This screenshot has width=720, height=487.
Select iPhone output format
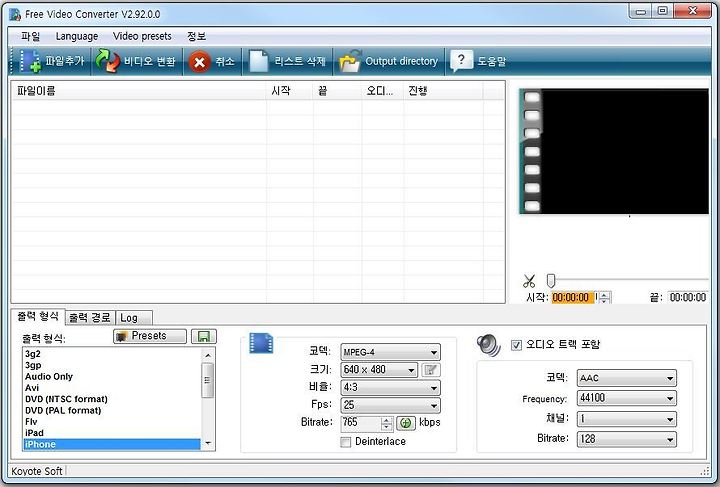click(x=112, y=444)
